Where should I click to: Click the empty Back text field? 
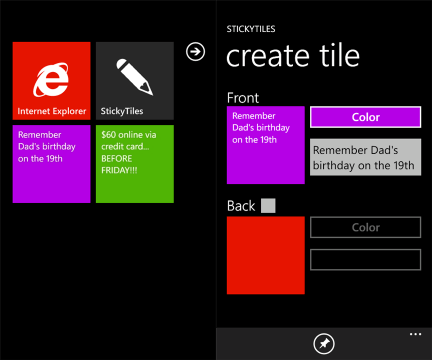[x=365, y=260]
